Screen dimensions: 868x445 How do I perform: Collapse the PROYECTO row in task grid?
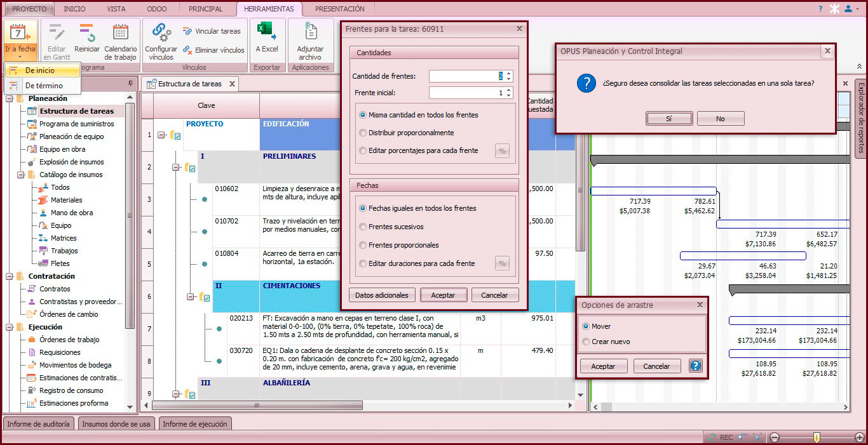161,135
